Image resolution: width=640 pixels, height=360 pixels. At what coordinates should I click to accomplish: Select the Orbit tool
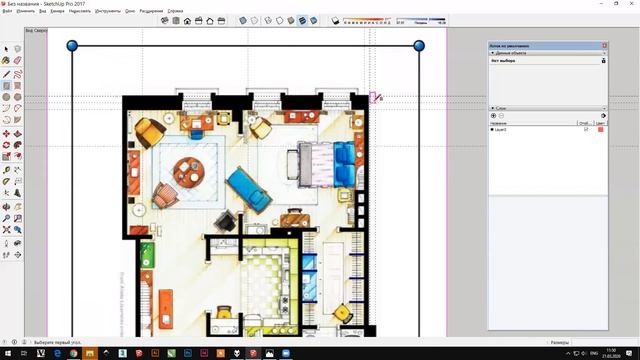pos(6,207)
